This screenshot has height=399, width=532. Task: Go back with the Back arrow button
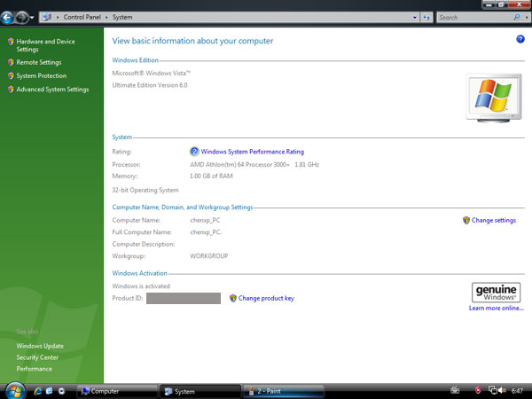pos(7,18)
